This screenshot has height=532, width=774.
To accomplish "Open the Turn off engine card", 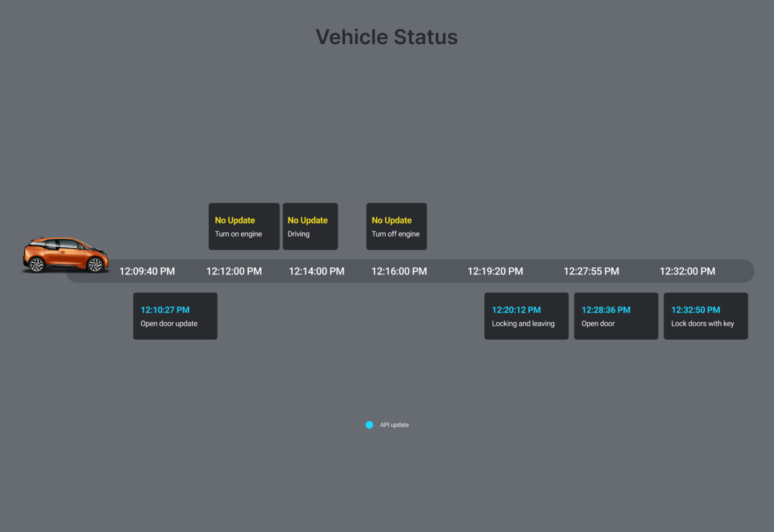I will 397,227.
